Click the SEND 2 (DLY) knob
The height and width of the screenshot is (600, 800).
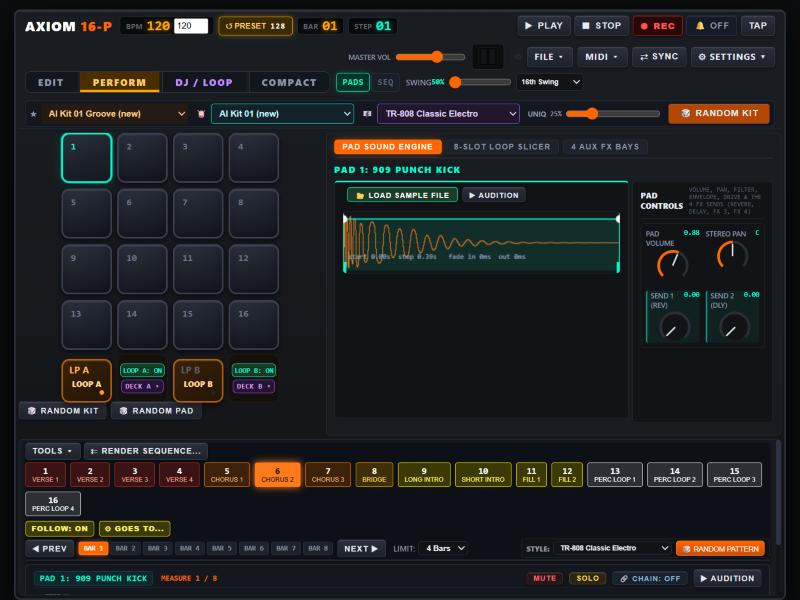[734, 328]
